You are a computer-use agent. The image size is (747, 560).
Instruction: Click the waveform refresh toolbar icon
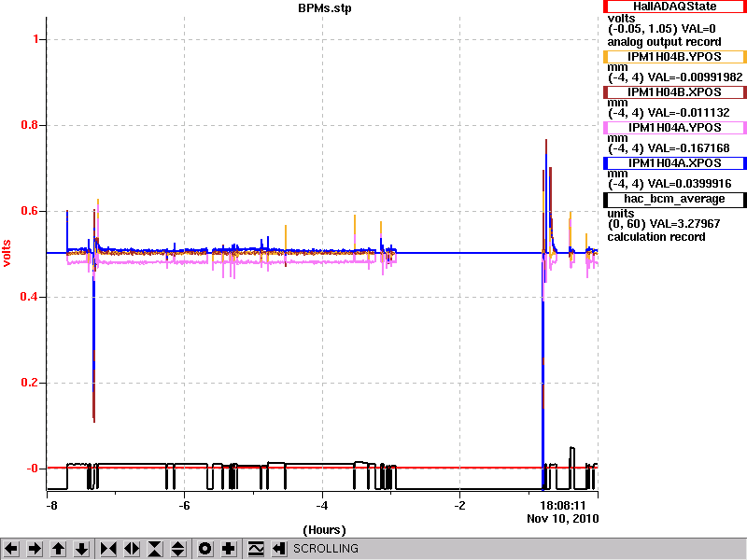click(256, 549)
